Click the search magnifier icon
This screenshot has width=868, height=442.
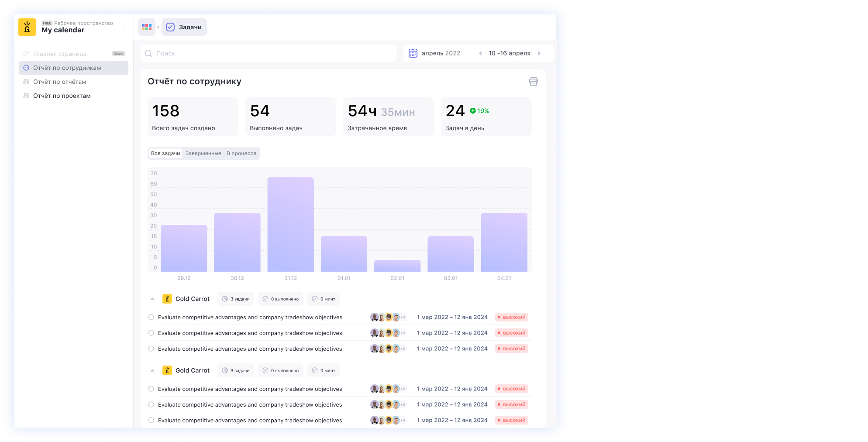click(x=148, y=53)
